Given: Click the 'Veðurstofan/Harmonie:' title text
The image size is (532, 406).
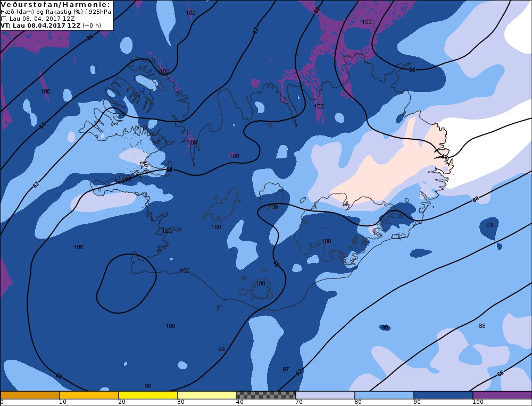Looking at the screenshot, I should tap(56, 5).
